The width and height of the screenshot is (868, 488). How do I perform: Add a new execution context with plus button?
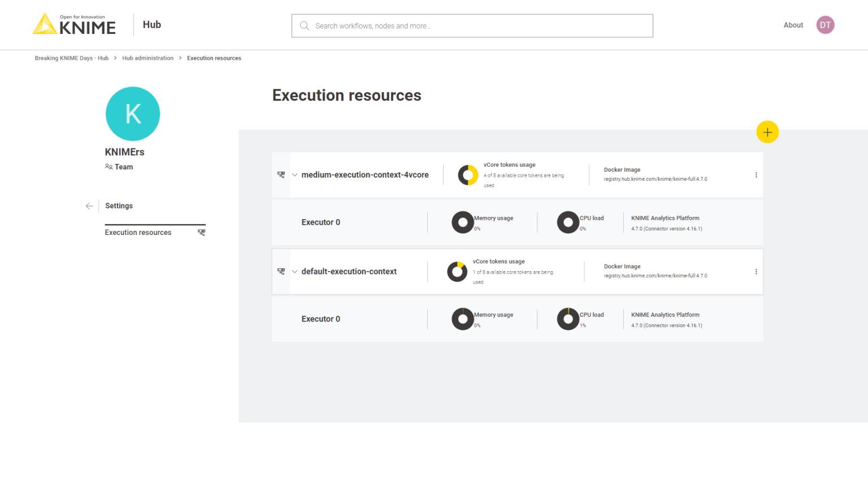(x=767, y=132)
